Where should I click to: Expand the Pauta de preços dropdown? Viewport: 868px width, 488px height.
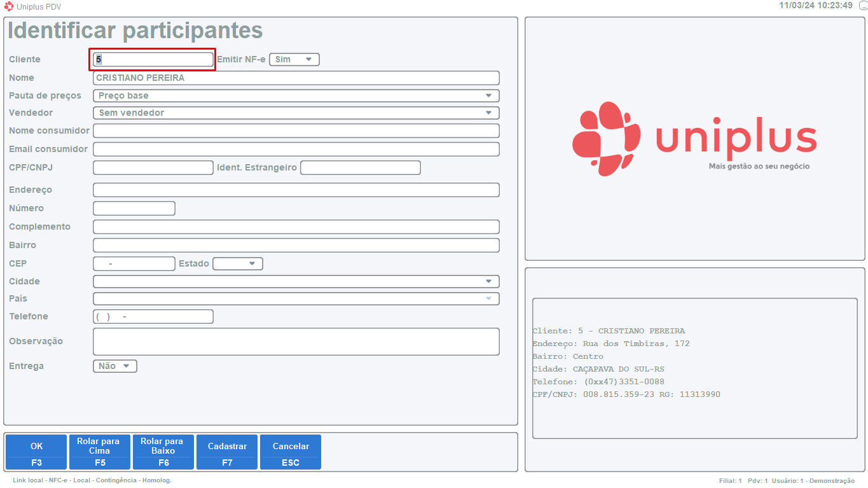[x=296, y=96]
